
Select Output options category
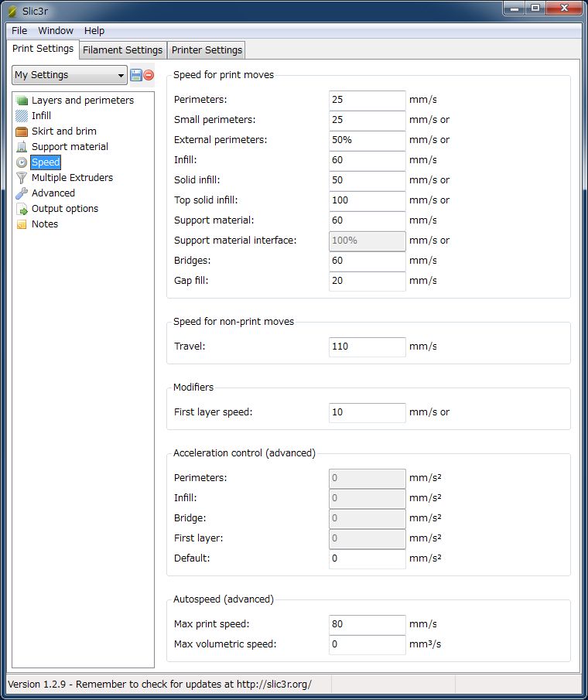click(65, 209)
